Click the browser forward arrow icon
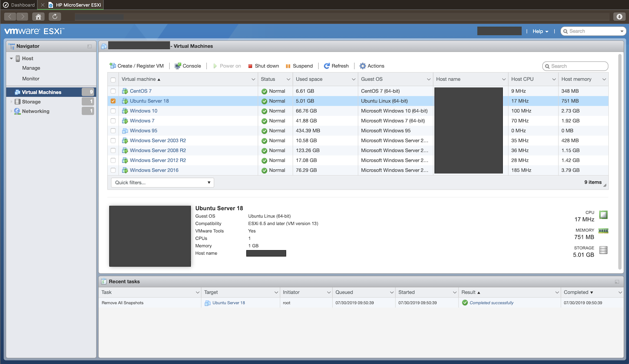This screenshot has height=364, width=629. [x=22, y=16]
